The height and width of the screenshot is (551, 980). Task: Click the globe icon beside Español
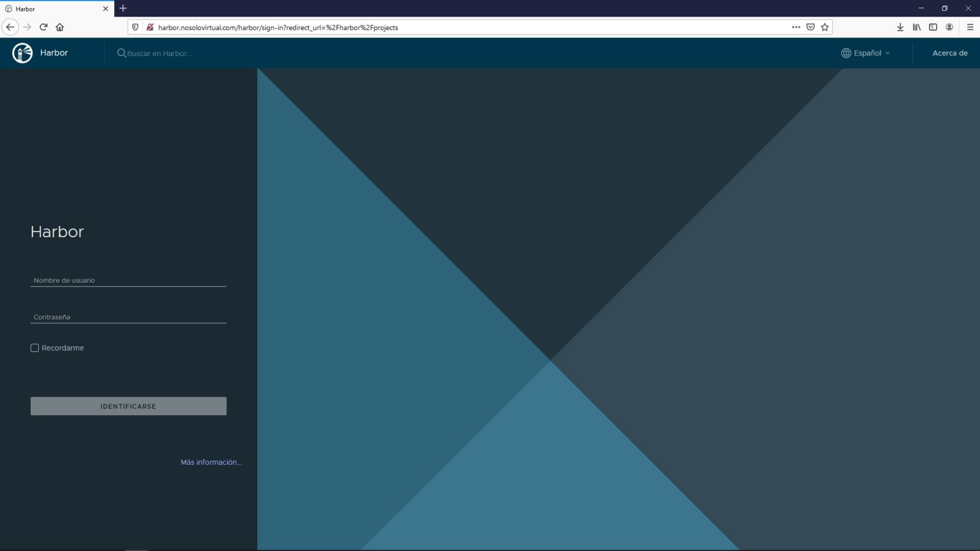846,53
